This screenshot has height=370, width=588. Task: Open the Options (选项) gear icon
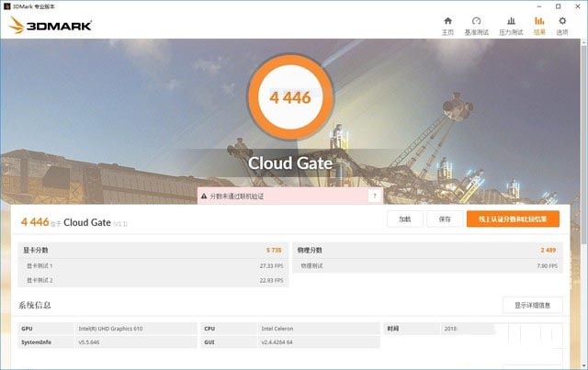[x=562, y=21]
